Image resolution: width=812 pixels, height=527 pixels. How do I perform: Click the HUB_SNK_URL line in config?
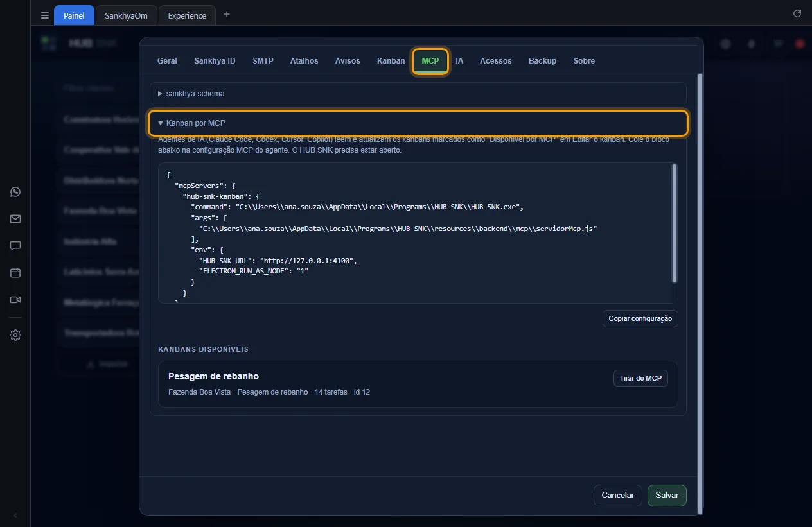(x=278, y=261)
